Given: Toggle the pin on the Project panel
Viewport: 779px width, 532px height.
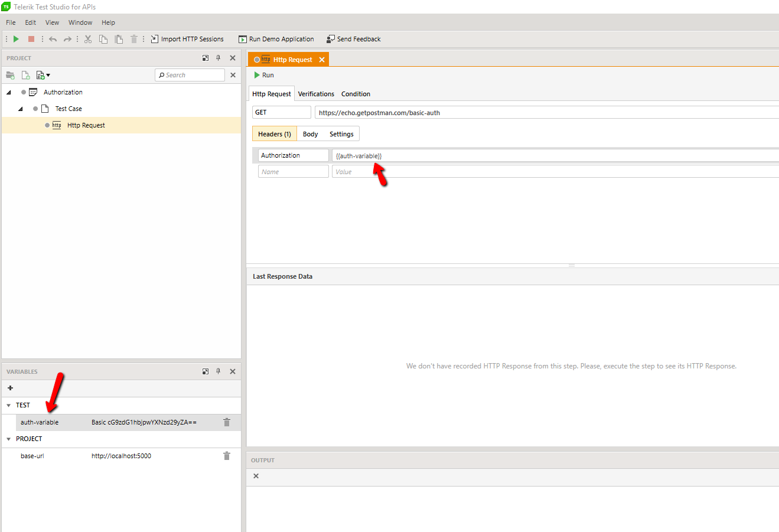Looking at the screenshot, I should [219, 58].
